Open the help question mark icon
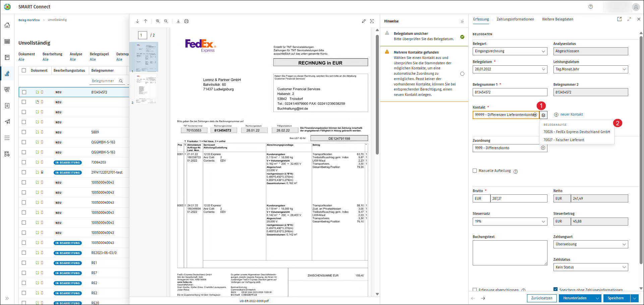This screenshot has width=644, height=305. (x=591, y=7)
